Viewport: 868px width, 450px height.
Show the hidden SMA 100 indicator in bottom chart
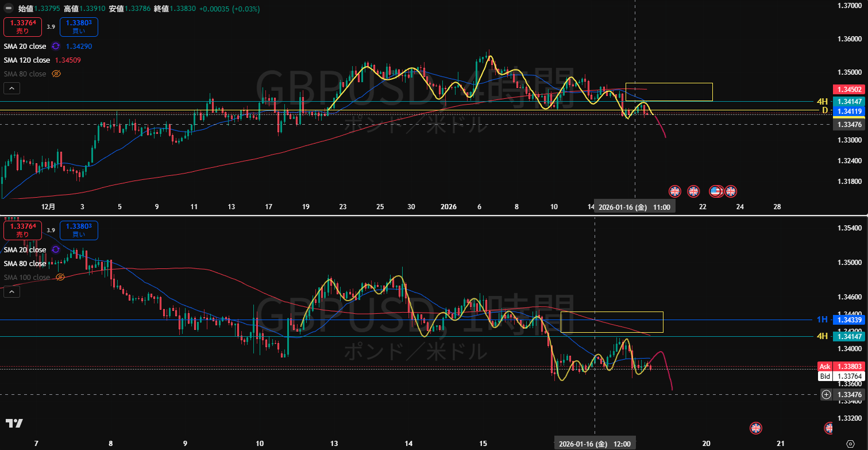60,277
